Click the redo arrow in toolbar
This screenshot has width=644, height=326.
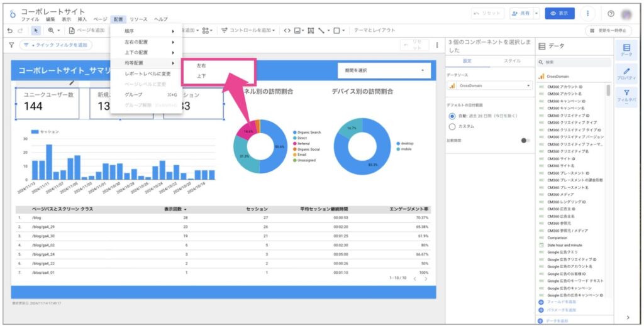click(20, 30)
